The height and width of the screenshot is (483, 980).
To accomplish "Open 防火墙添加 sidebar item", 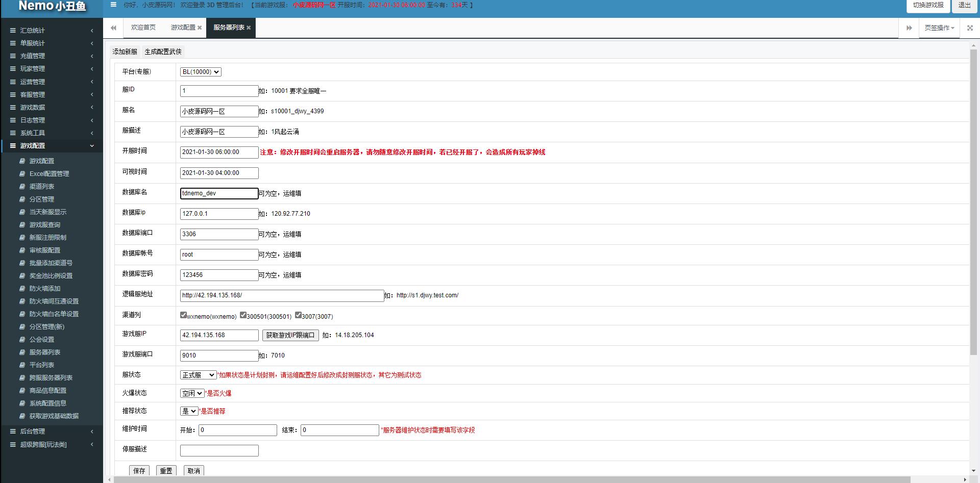I will (x=45, y=289).
